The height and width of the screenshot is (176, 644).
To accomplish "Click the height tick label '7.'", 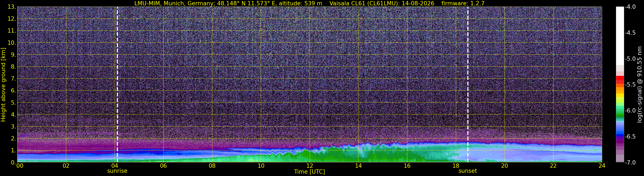I will pos(13,79).
